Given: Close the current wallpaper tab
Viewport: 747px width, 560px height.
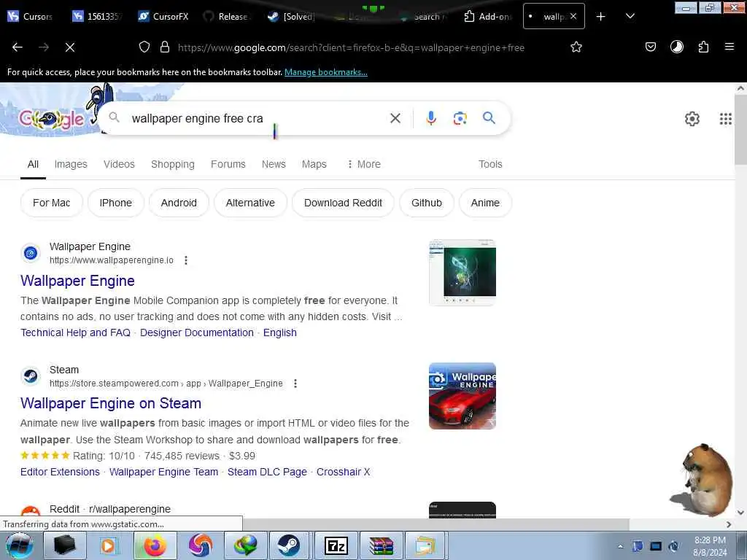Looking at the screenshot, I should [573, 16].
